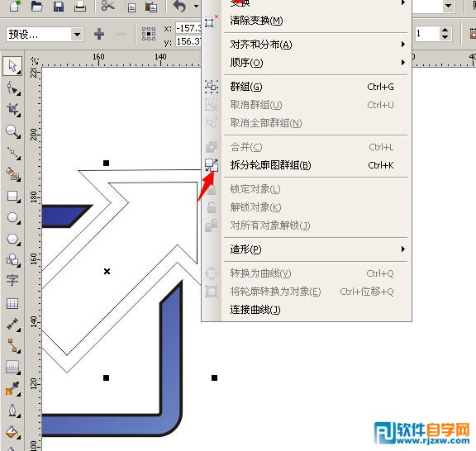Click the Open folder toolbar icon
This screenshot has height=451, width=476.
click(36, 6)
